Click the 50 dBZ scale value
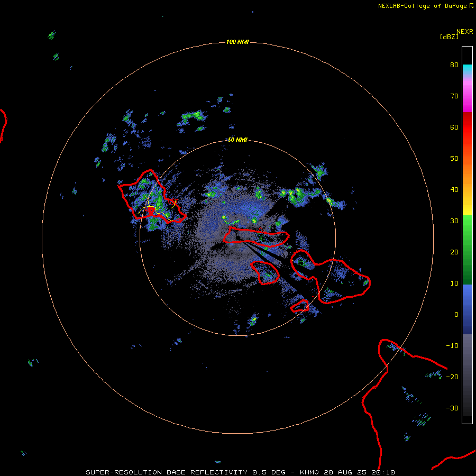This screenshot has width=476, height=476. click(454, 159)
